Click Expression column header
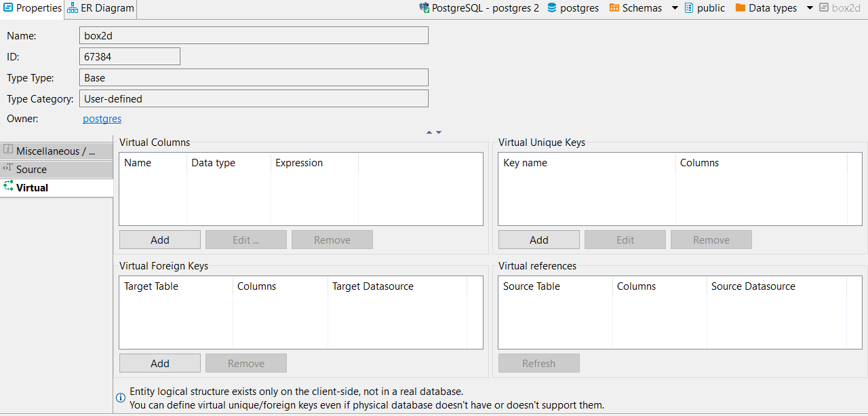Viewport: 868px width, 416px height. coord(314,163)
